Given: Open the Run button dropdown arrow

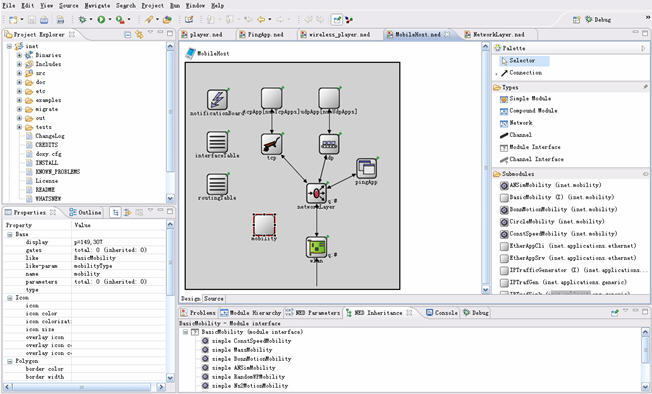Looking at the screenshot, I should pyautogui.click(x=110, y=20).
